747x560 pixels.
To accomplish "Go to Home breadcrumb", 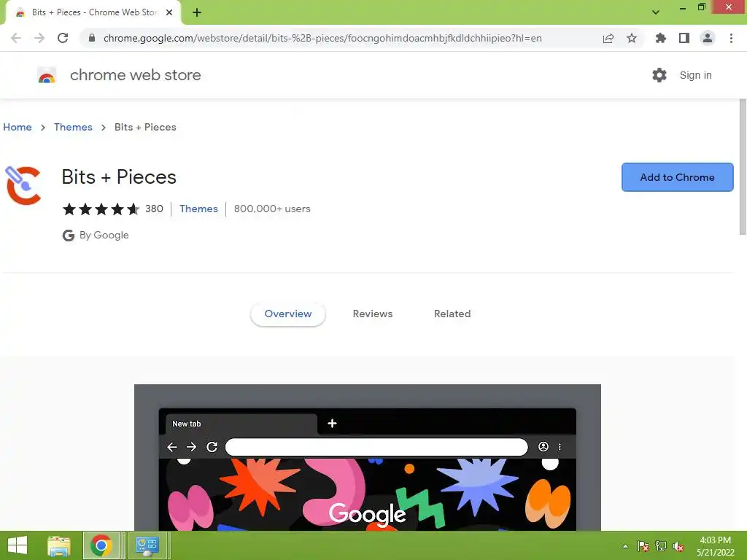I will click(x=18, y=127).
